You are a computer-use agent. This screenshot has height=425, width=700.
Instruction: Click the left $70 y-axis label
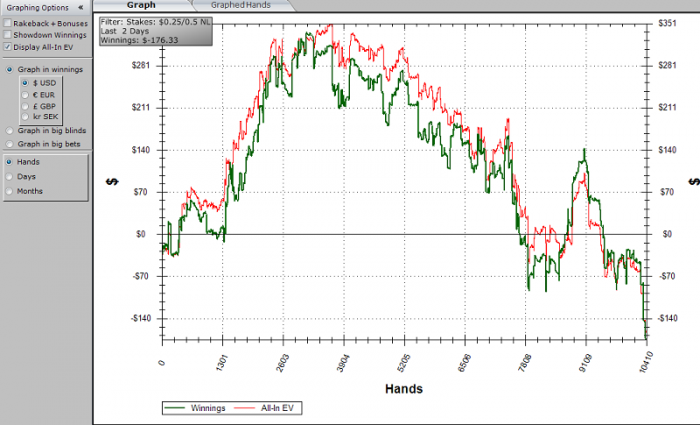(x=142, y=192)
